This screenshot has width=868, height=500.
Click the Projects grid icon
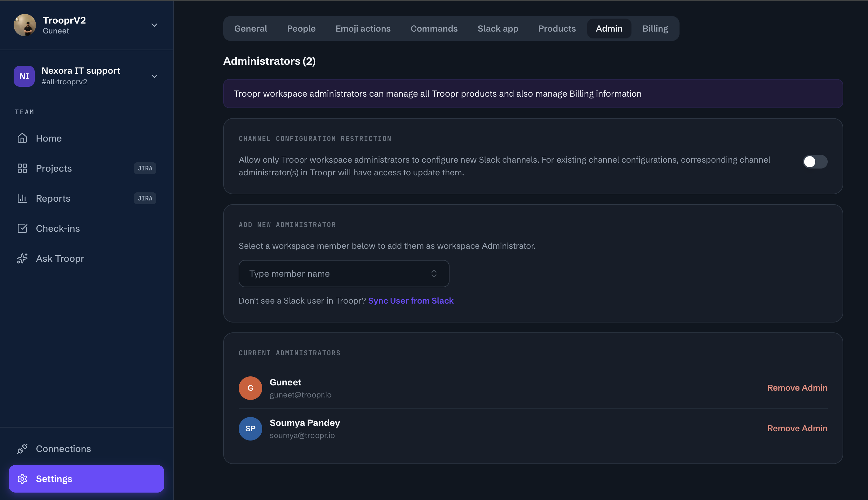click(x=22, y=168)
